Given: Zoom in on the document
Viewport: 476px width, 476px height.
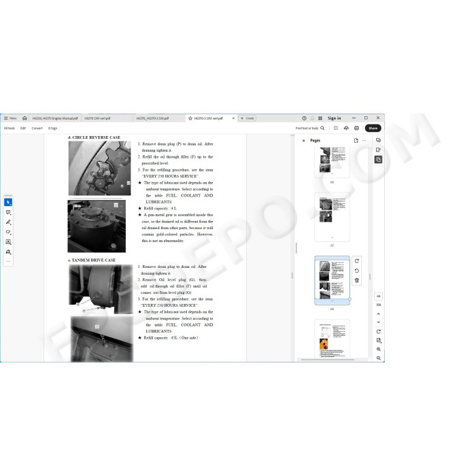Looking at the screenshot, I should click(x=378, y=350).
